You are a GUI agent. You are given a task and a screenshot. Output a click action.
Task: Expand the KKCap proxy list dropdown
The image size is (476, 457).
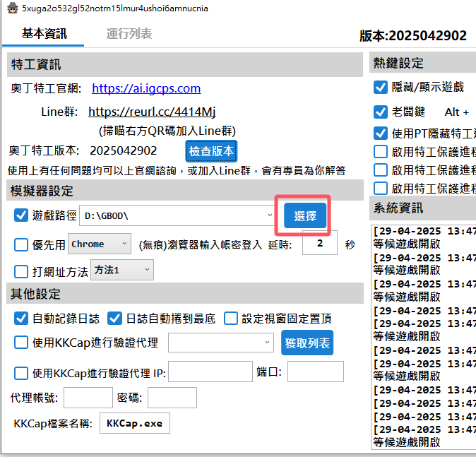pos(267,342)
